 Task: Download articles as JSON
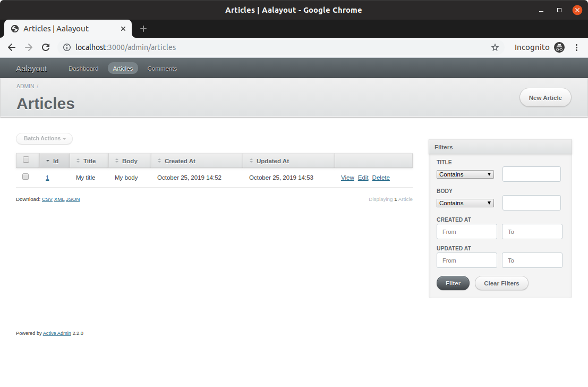73,199
